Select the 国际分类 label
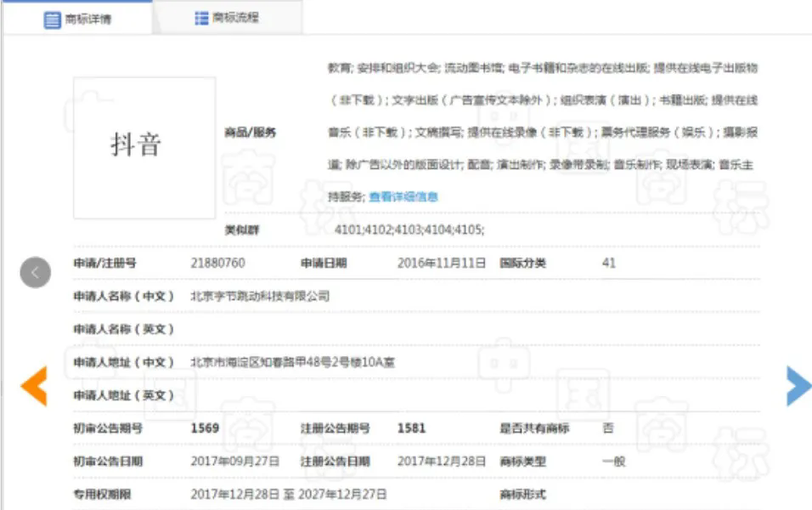 (x=522, y=263)
